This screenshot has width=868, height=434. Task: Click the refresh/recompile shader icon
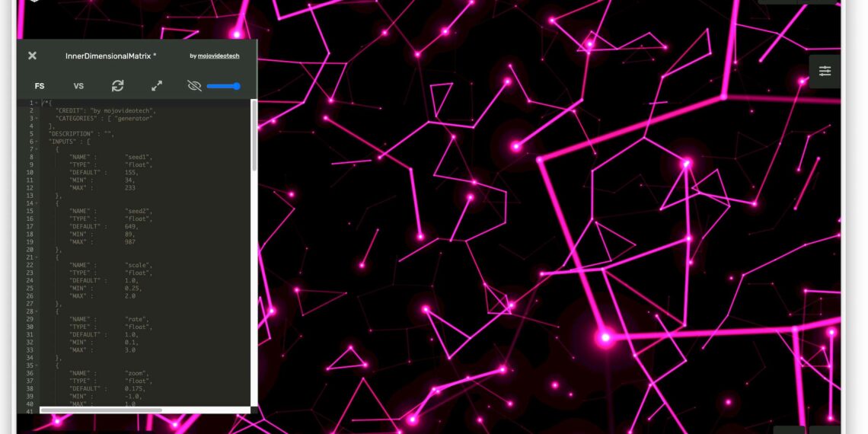(117, 86)
